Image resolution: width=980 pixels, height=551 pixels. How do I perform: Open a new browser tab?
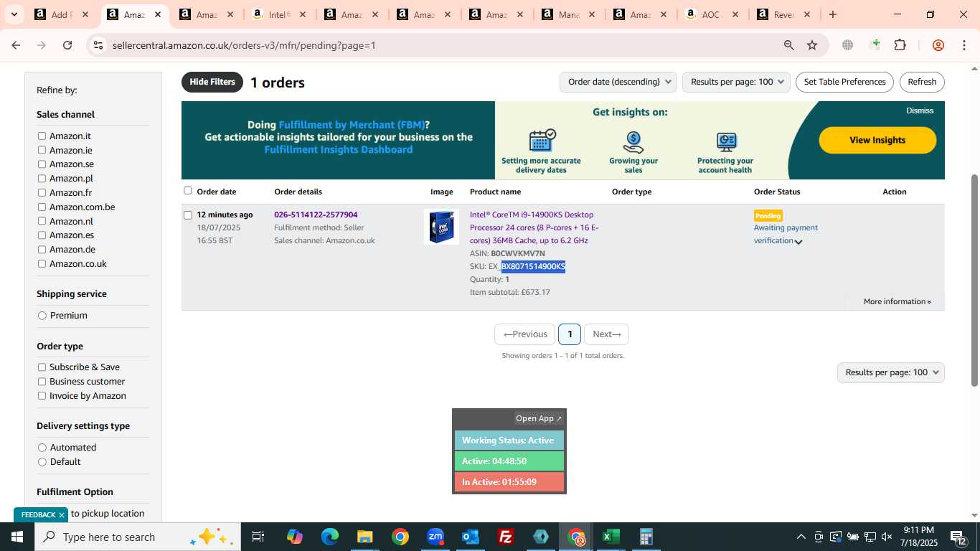[x=832, y=14]
